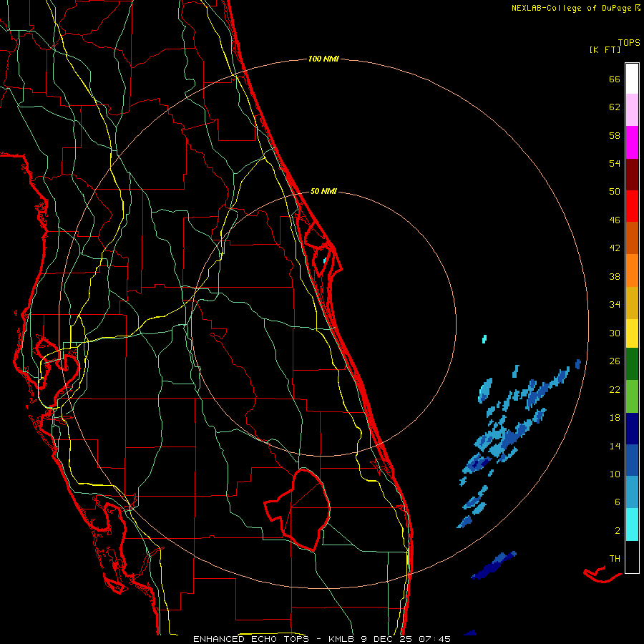Click the navy 14-18 kft legend swatch
644x644 pixels.
pos(632,429)
